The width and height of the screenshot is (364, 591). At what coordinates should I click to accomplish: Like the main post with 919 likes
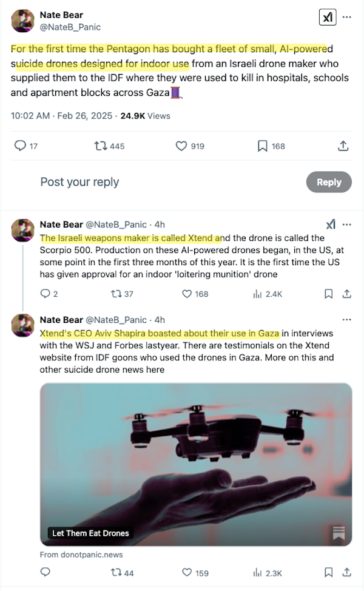coord(190,146)
